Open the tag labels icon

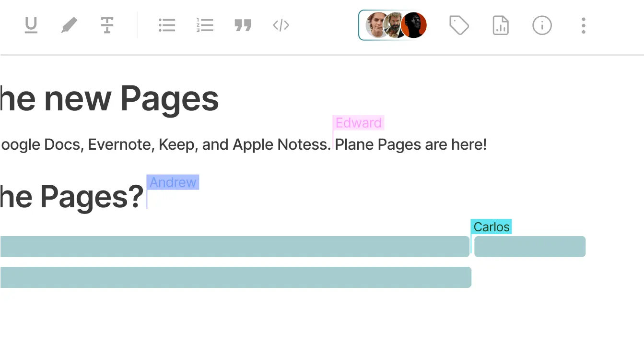459,25
